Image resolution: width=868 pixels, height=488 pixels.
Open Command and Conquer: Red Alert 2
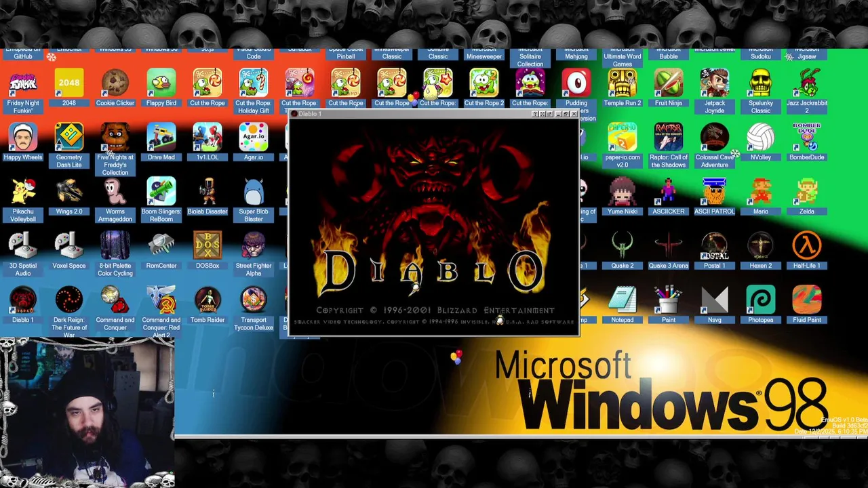[x=161, y=300]
